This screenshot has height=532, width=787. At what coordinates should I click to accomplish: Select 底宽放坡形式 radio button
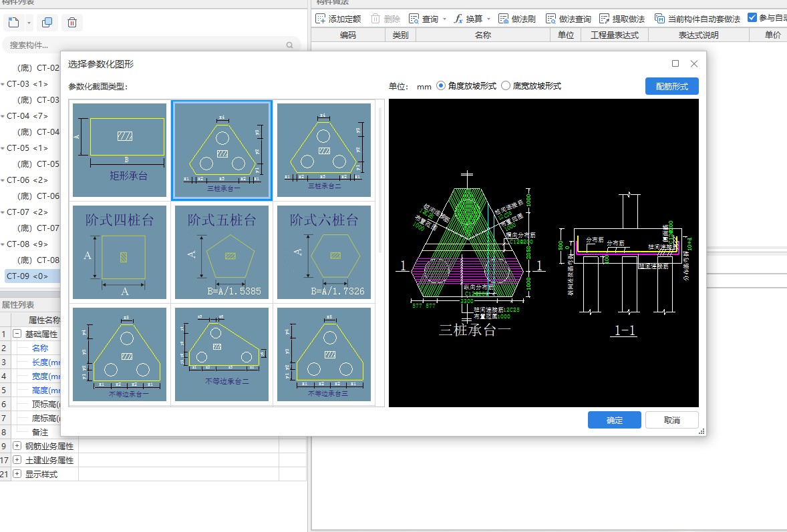coord(506,85)
